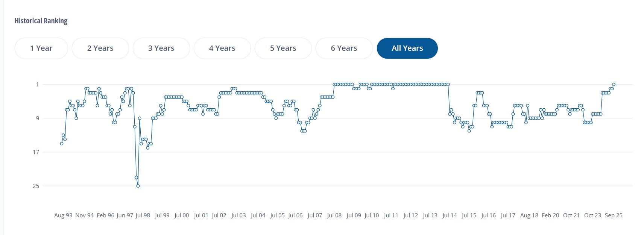Click the active All Years button
The image size is (644, 235).
[407, 48]
